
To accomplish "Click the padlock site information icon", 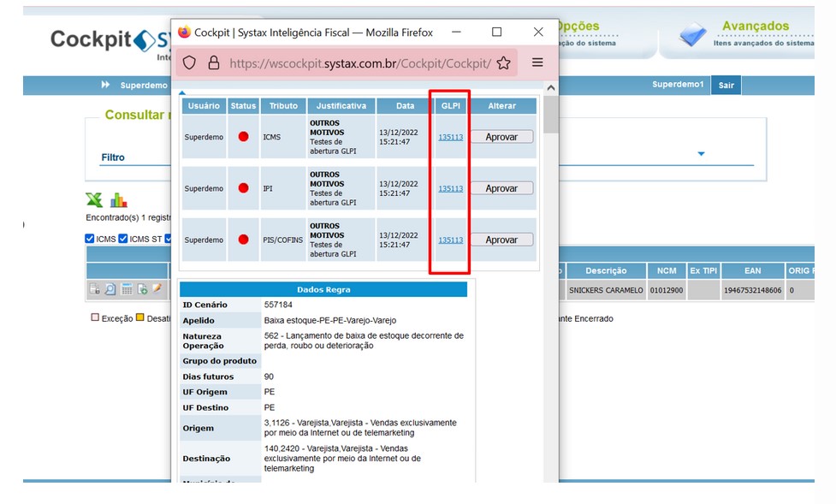I will pyautogui.click(x=214, y=63).
